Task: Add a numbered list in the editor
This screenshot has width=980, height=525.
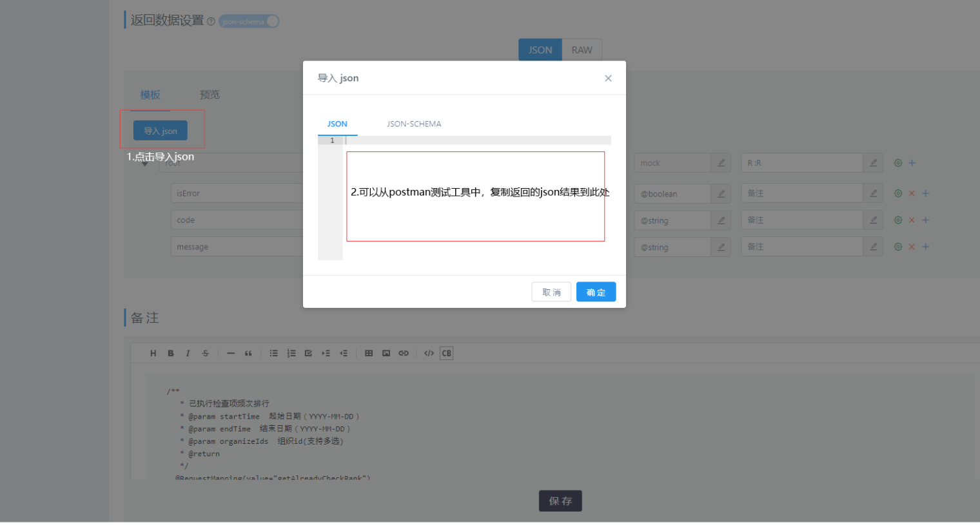Action: tap(291, 352)
